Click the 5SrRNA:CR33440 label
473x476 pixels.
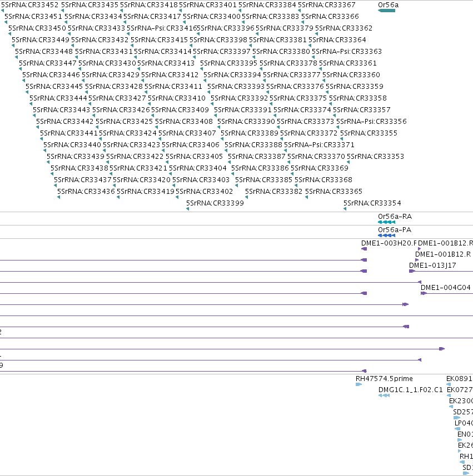tap(72, 145)
